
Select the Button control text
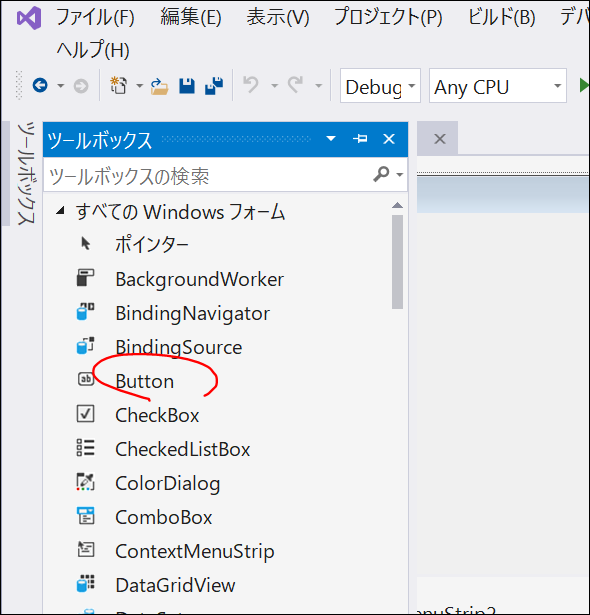[145, 381]
